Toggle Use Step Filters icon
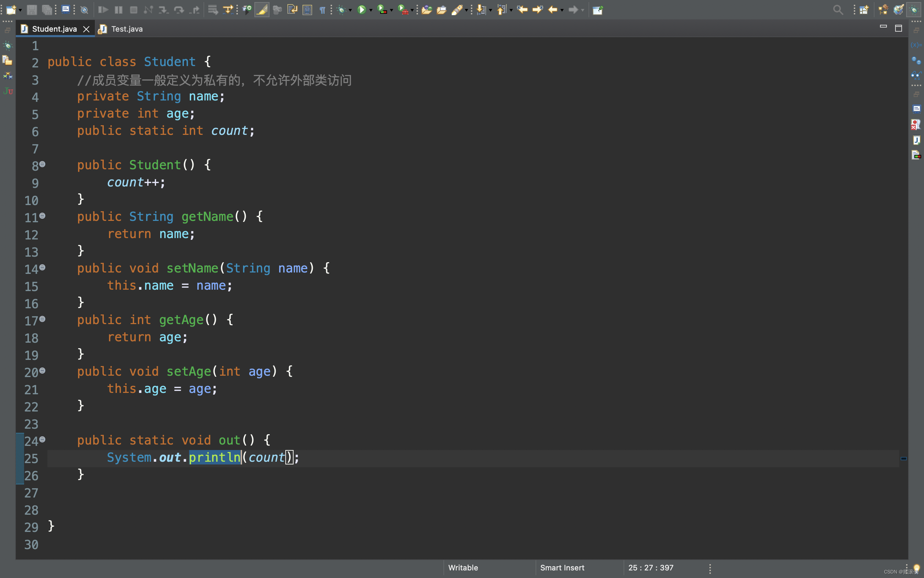Viewport: 924px width, 578px height. (228, 10)
